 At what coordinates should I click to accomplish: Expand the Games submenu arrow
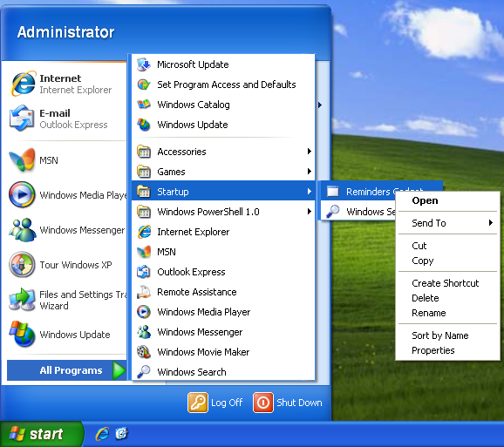pos(310,171)
